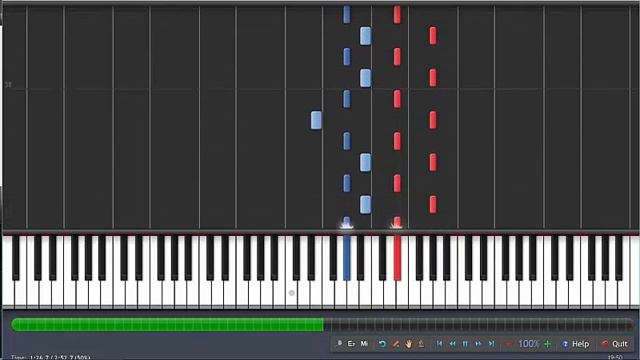Pause the song playback
Viewport: 640px width, 360px height.
(x=465, y=344)
